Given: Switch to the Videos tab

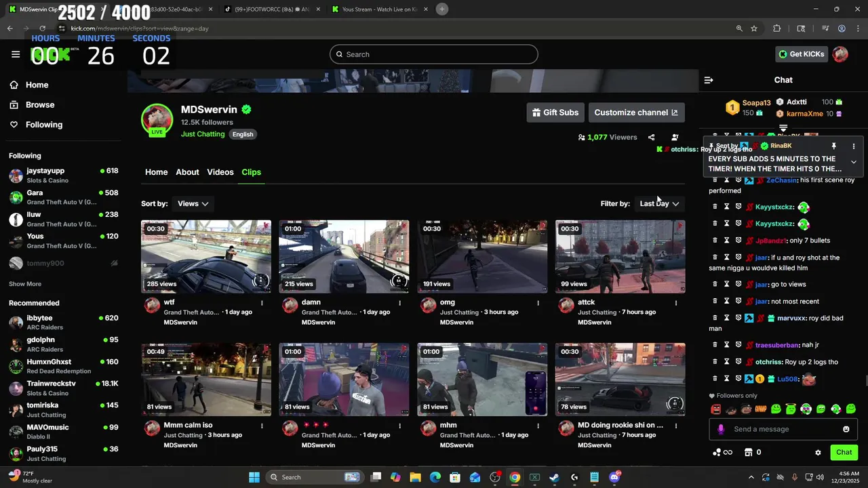Looking at the screenshot, I should 220,172.
